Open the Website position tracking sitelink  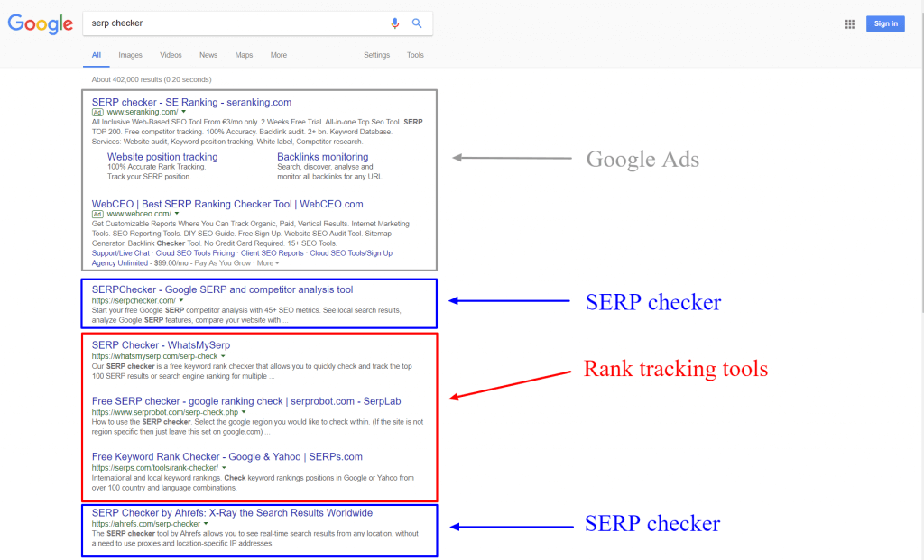click(162, 157)
